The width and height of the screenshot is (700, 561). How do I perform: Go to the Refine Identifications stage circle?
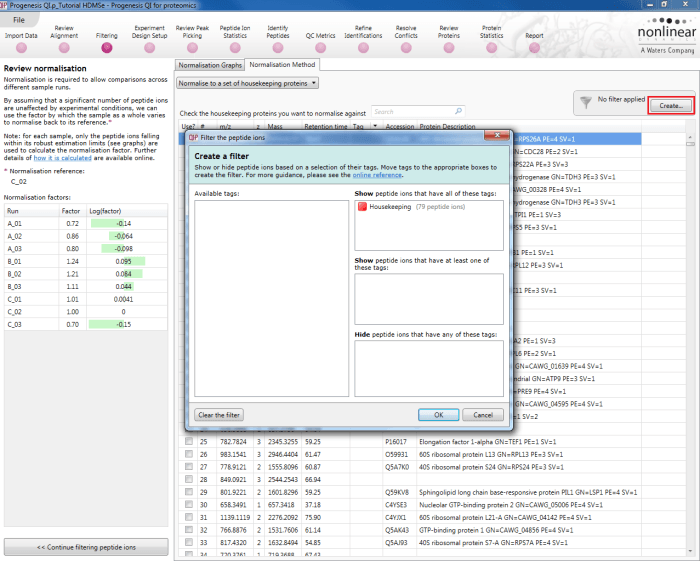pos(363,48)
